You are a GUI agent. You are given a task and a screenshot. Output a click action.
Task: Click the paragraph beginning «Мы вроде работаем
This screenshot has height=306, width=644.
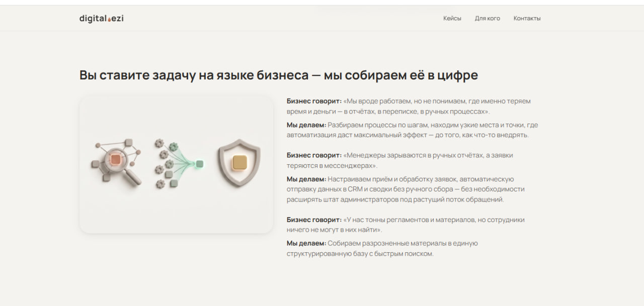409,106
